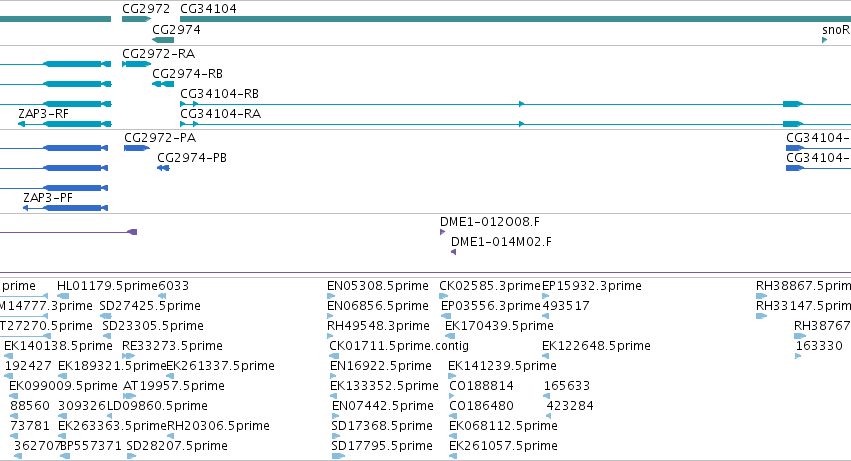851x461 pixels.
Task: Click the DME1-014M02.F marker arrow
Action: click(x=454, y=252)
